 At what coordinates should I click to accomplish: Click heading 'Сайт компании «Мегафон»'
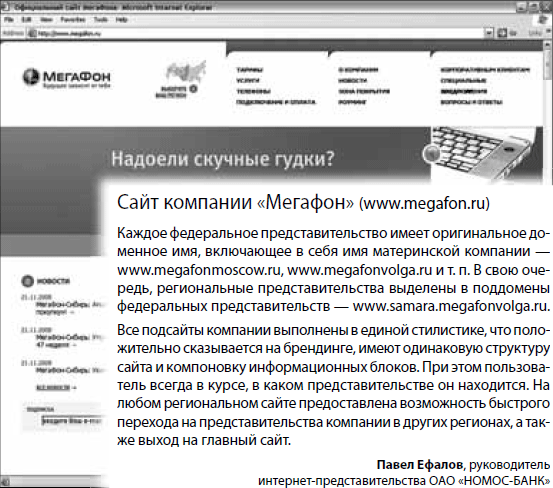(235, 203)
